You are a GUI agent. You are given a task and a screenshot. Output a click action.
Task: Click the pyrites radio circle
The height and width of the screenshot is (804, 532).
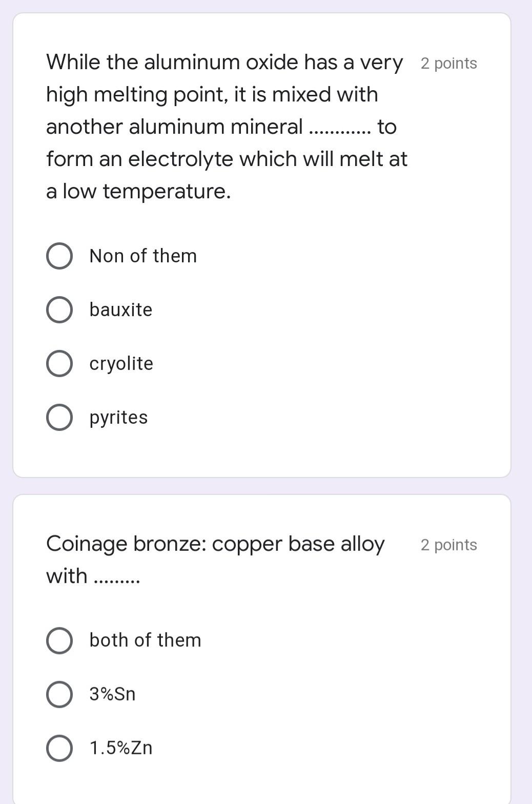[x=59, y=417]
